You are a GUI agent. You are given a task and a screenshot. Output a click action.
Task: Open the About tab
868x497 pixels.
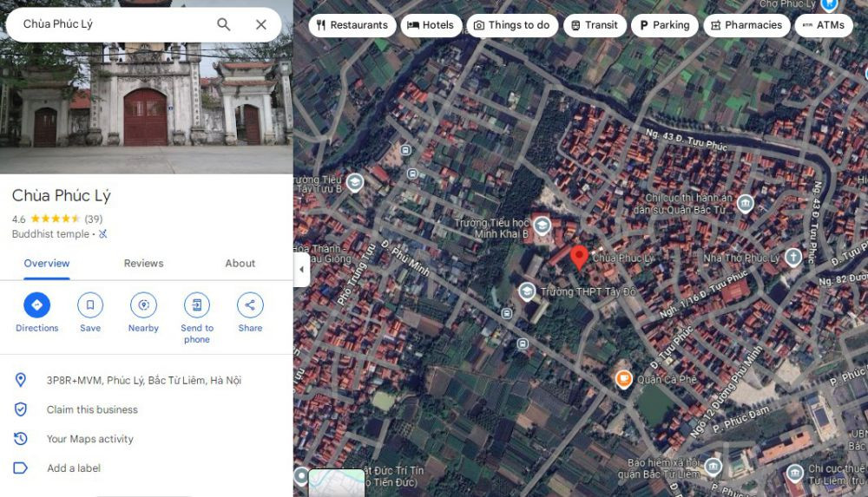tap(240, 264)
